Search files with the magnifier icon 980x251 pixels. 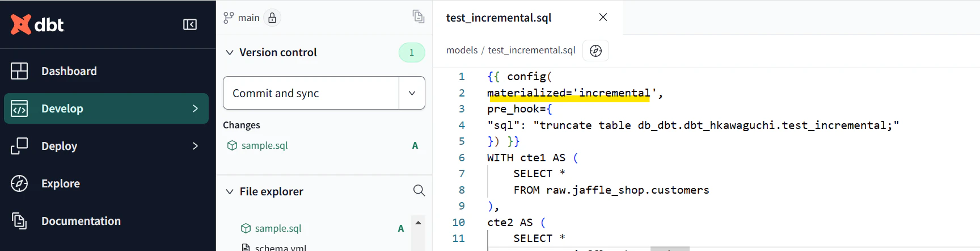pyautogui.click(x=419, y=190)
